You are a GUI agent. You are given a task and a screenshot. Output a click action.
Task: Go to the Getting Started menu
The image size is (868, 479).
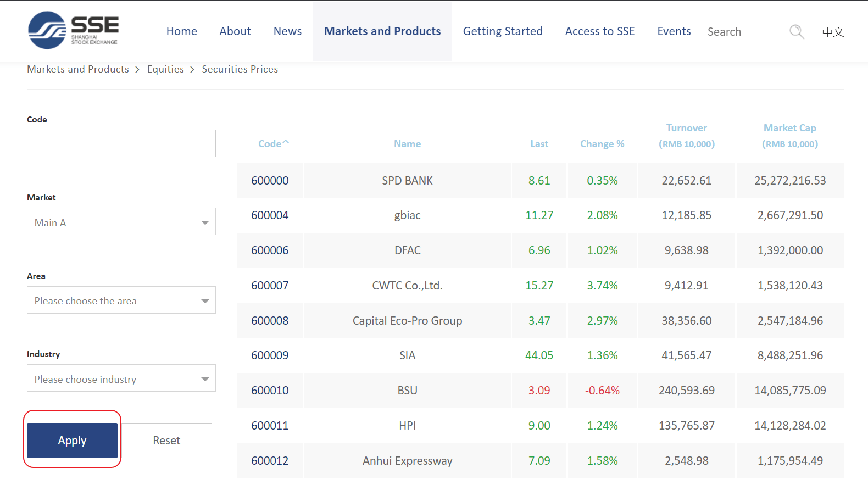pos(502,31)
